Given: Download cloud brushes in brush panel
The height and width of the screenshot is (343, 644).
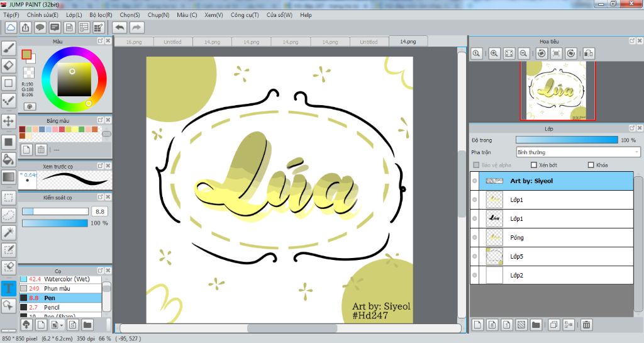Looking at the screenshot, I should click(26, 325).
